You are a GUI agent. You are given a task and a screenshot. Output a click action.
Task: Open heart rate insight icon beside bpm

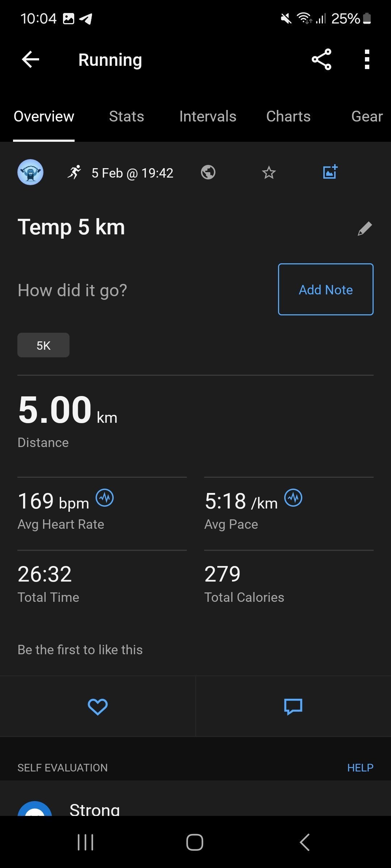tap(105, 498)
